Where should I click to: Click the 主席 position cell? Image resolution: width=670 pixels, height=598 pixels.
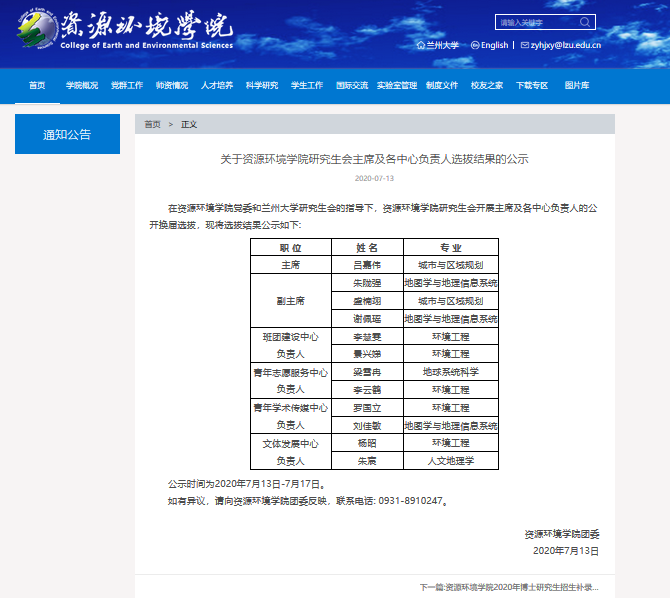[x=291, y=265]
